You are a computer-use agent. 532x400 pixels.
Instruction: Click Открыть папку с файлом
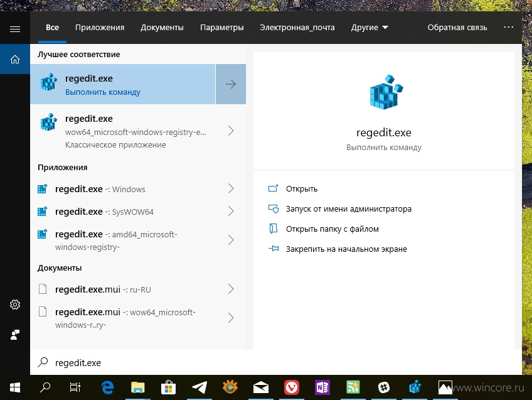(x=332, y=229)
